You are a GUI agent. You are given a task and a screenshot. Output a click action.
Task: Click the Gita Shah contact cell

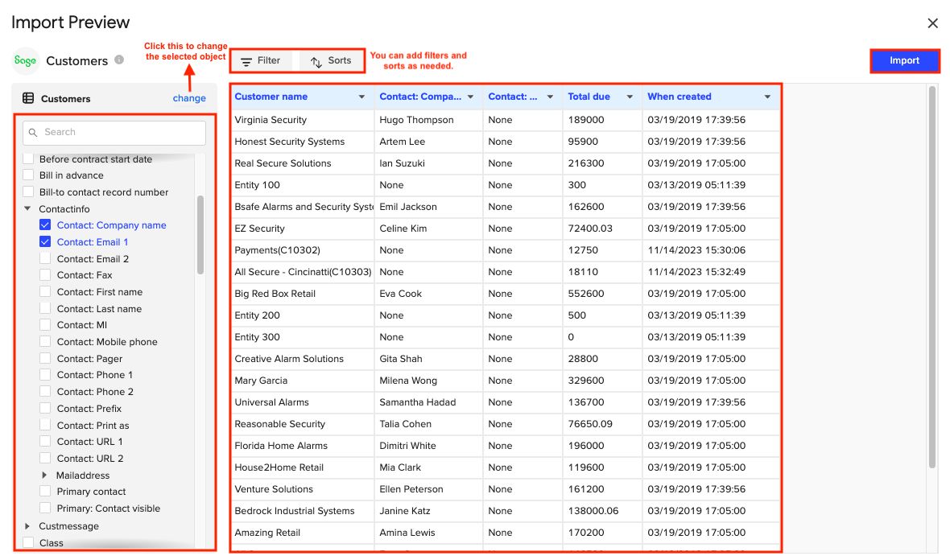click(428, 359)
